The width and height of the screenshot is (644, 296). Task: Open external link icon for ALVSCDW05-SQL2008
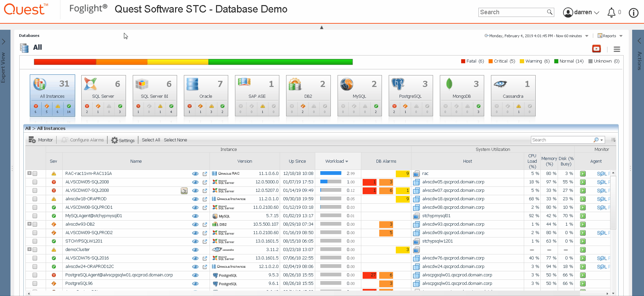point(205,182)
